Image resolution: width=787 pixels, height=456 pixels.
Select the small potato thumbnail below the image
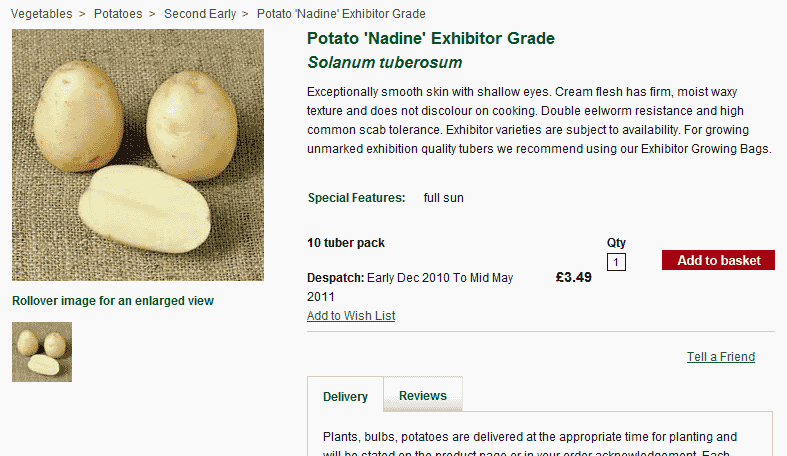coord(42,352)
